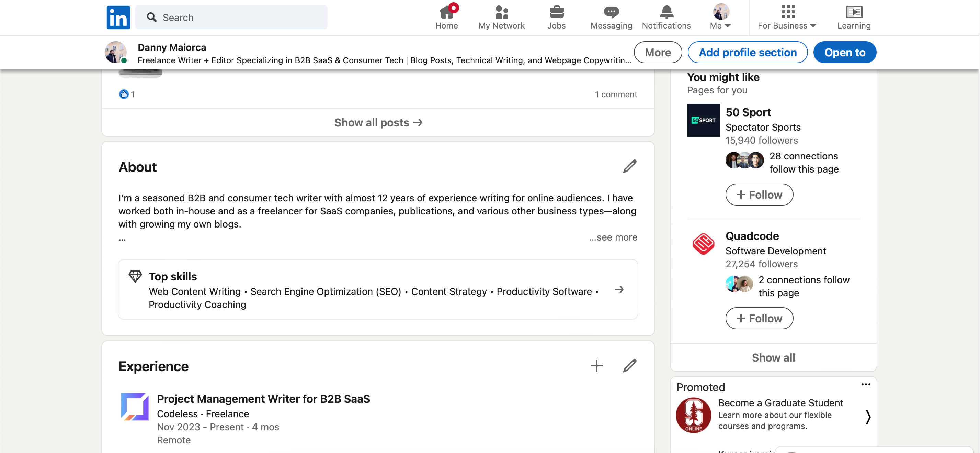The image size is (980, 453).
Task: Open Show all posts link
Action: (378, 123)
